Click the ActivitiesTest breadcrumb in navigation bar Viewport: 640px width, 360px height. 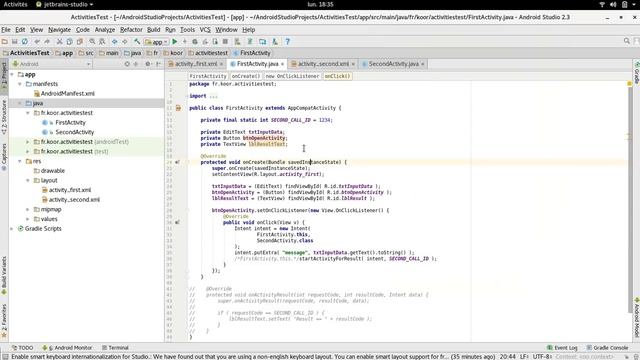[x=26, y=53]
